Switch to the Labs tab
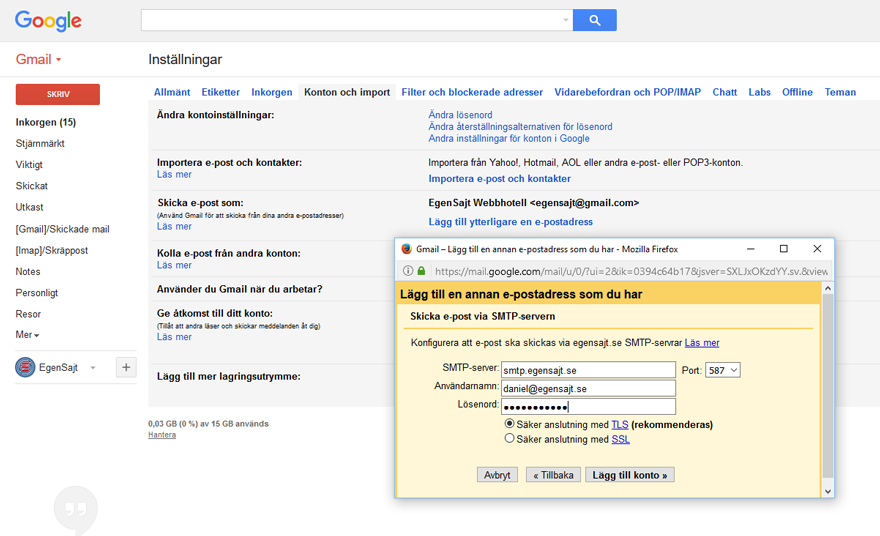This screenshot has width=880, height=536. click(759, 92)
